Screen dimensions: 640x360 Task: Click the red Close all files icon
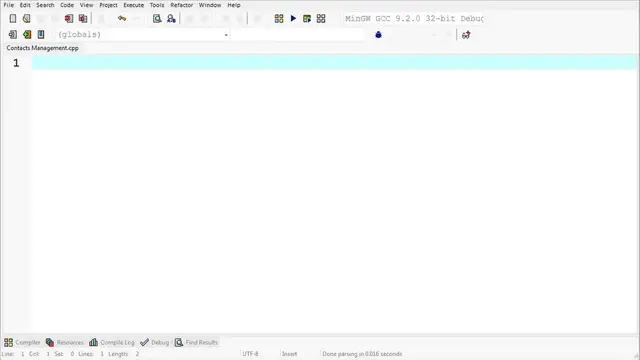point(83,18)
